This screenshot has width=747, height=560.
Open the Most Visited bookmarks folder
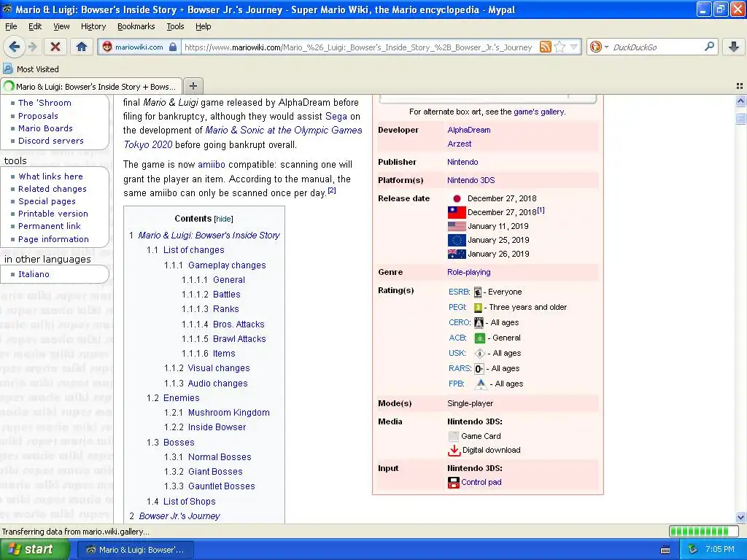click(x=31, y=69)
